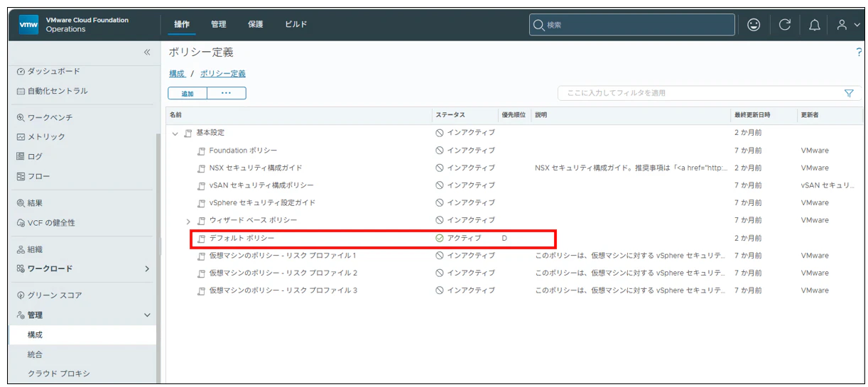Collapse the 管理 sidebar section
Image resolution: width=868 pixels, height=387 pixels.
click(147, 315)
